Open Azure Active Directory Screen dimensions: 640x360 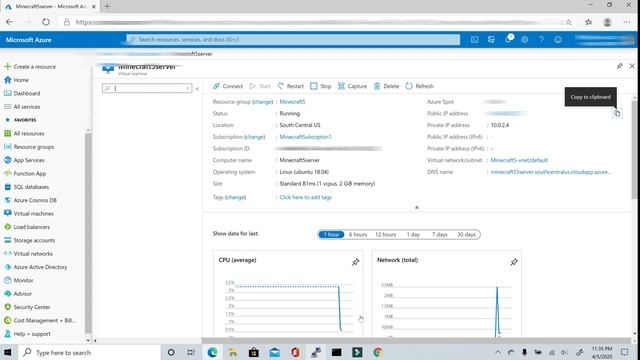pos(36,267)
